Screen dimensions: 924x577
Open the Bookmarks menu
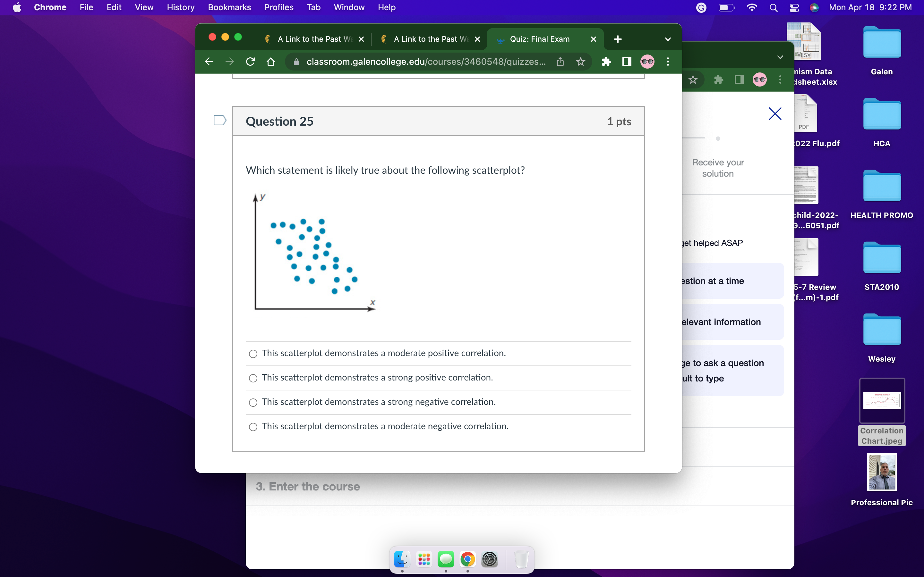tap(229, 7)
